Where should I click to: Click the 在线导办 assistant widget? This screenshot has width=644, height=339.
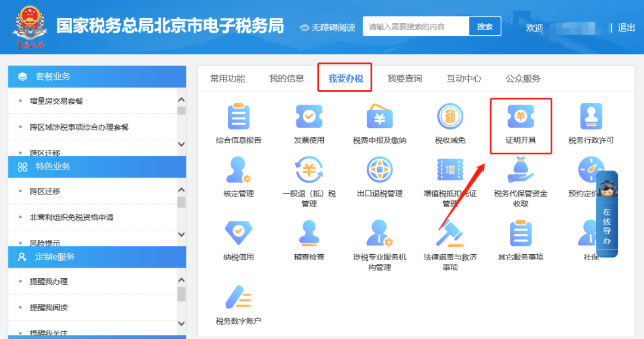coord(607,214)
